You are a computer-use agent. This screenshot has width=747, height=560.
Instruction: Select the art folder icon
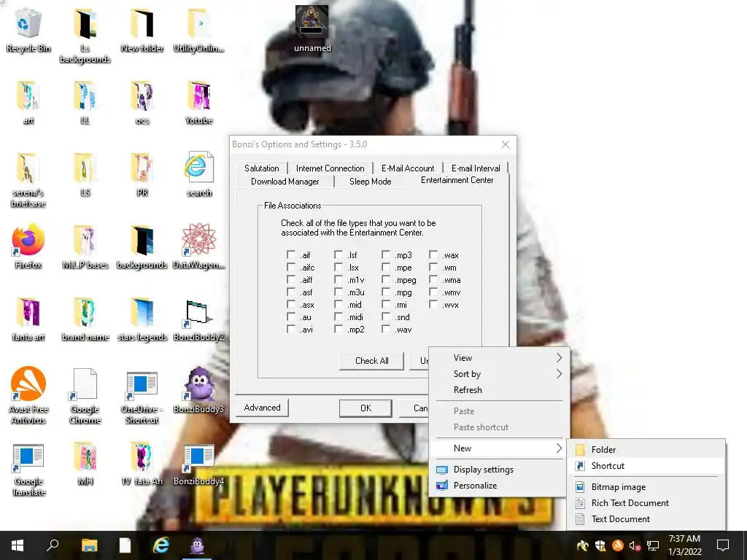point(28,102)
